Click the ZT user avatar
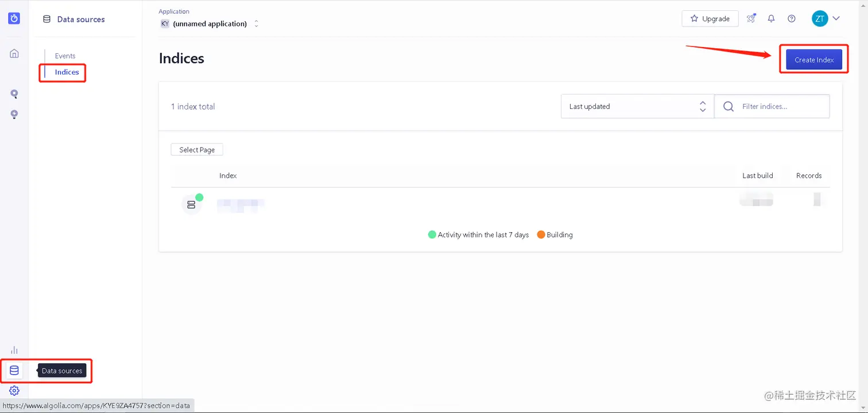This screenshot has width=868, height=413. point(820,18)
